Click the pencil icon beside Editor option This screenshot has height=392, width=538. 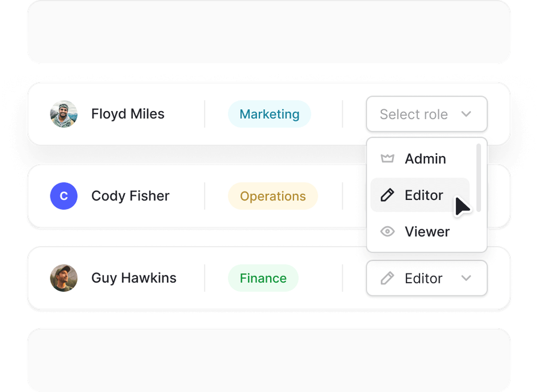point(387,195)
